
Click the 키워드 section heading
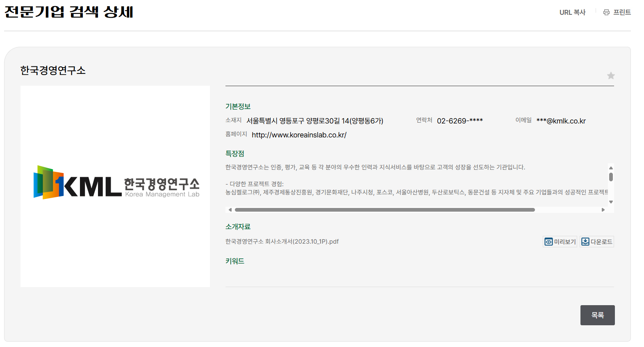coord(235,261)
